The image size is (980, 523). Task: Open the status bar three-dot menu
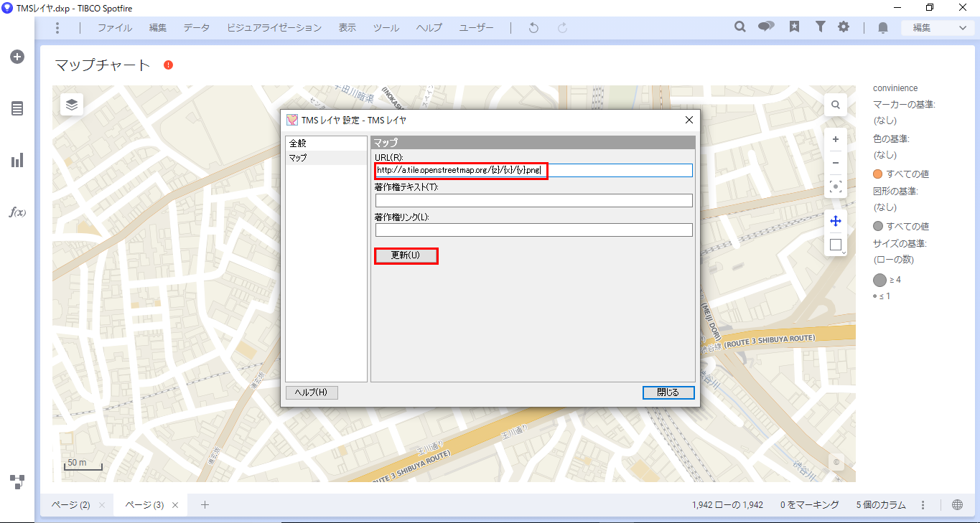(923, 505)
